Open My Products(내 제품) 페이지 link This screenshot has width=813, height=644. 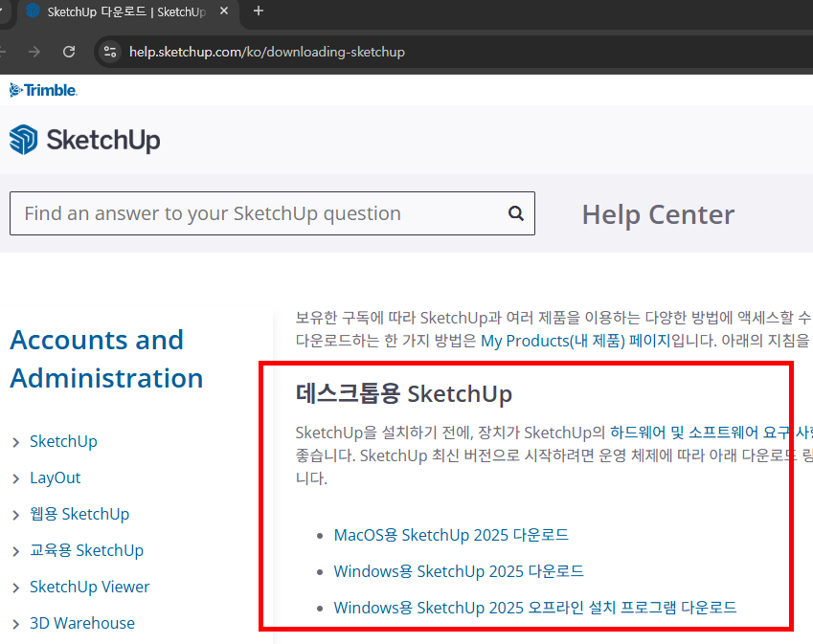coord(576,341)
